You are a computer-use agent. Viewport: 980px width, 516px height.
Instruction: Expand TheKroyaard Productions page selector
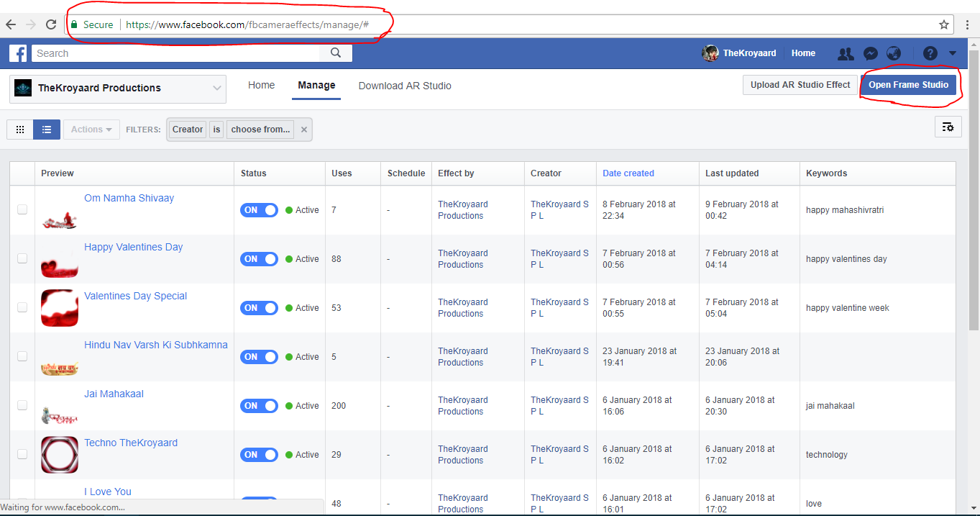[118, 89]
